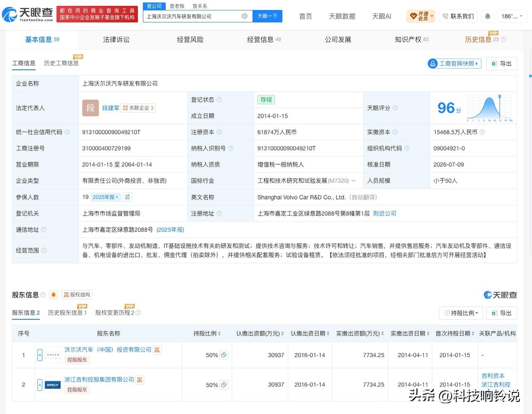Open pie chart icon for 浙江吉利 50% share
The height and width of the screenshot is (414, 532).
pos(224,385)
